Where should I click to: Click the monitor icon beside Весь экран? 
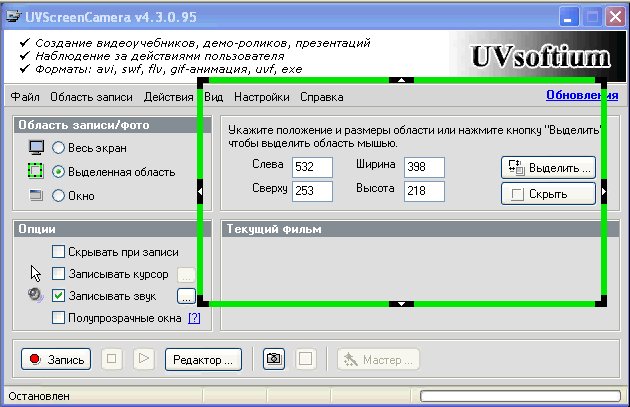[x=37, y=148]
